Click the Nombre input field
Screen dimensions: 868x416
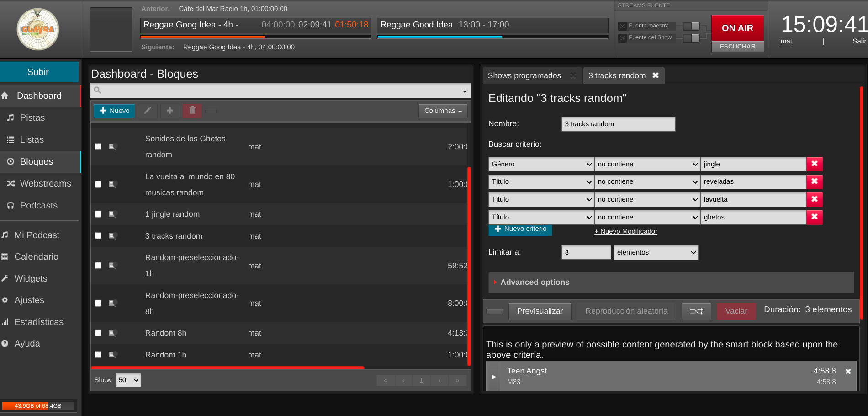pos(618,124)
